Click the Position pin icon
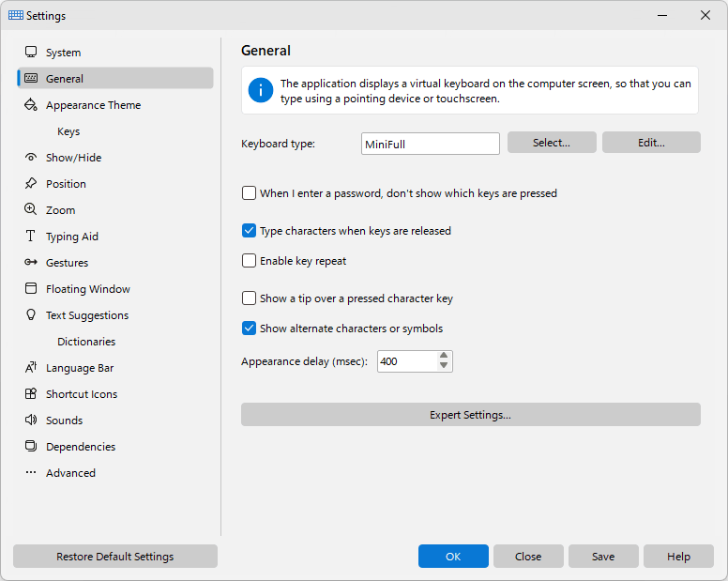Image resolution: width=728 pixels, height=581 pixels. (x=31, y=183)
